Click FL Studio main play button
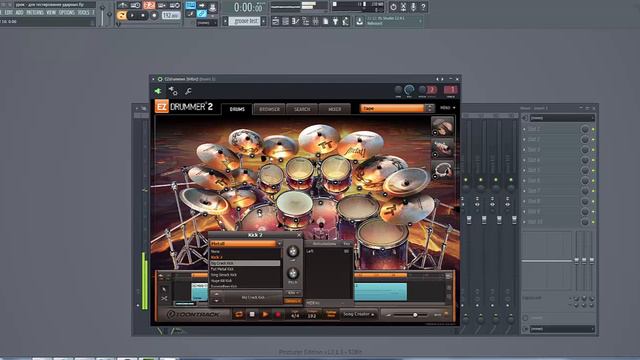The image size is (640, 360). (132, 16)
